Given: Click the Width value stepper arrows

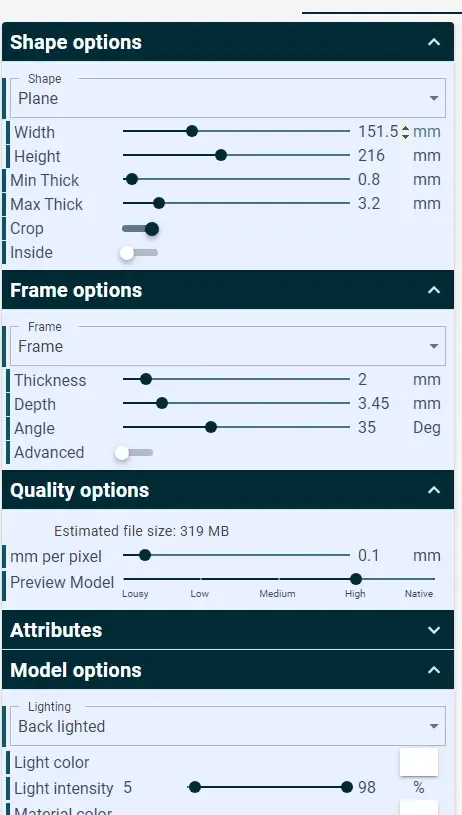Looking at the screenshot, I should (405, 132).
